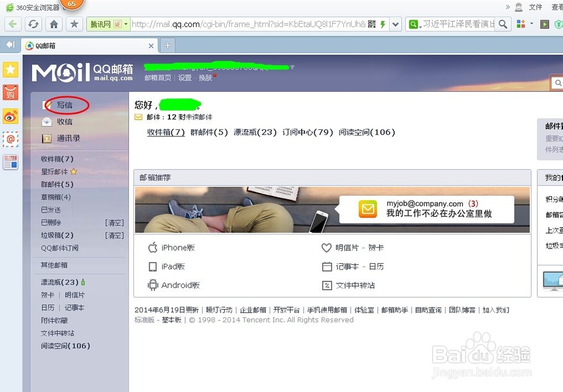
Task: Open the red shopping sidebar icon
Action: coord(10,93)
